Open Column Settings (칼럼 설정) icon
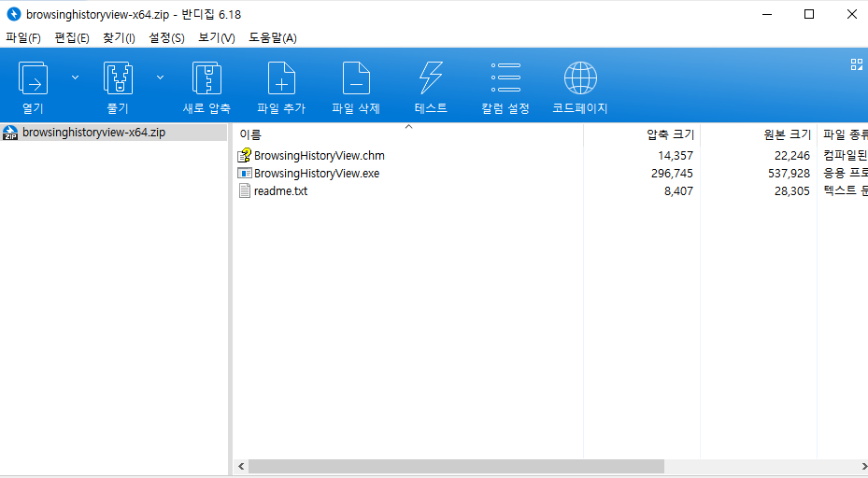 [505, 78]
